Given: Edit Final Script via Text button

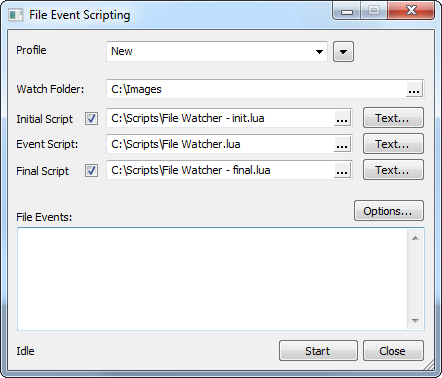Looking at the screenshot, I should [x=393, y=170].
